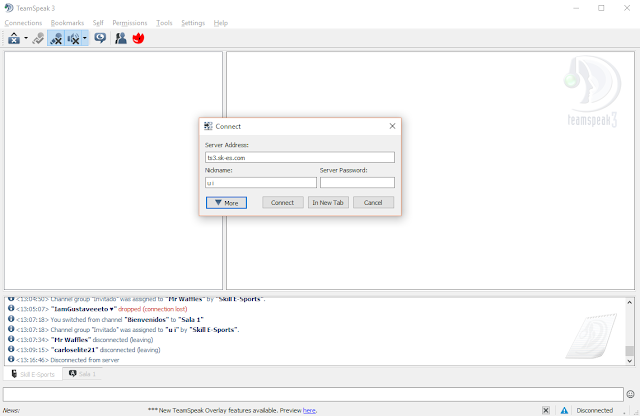Screen dimensions: 640x416
Task: Click the Server Address input field
Action: coord(300,158)
